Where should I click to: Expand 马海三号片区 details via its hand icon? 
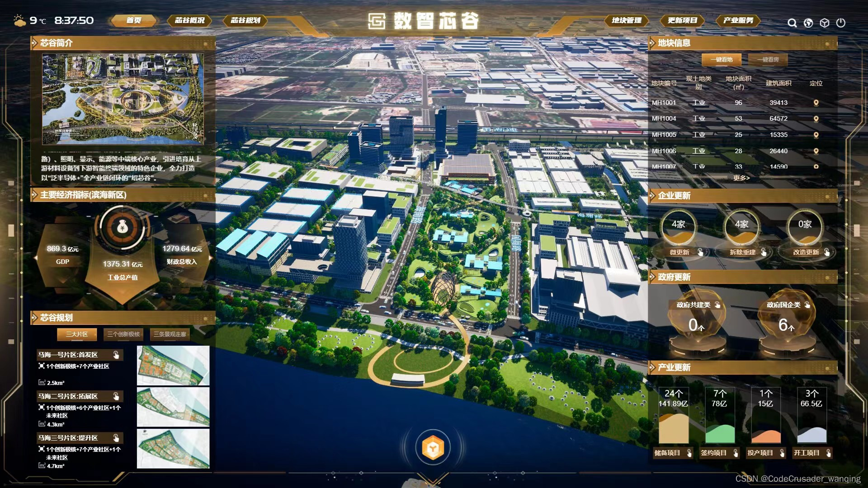coord(117,438)
